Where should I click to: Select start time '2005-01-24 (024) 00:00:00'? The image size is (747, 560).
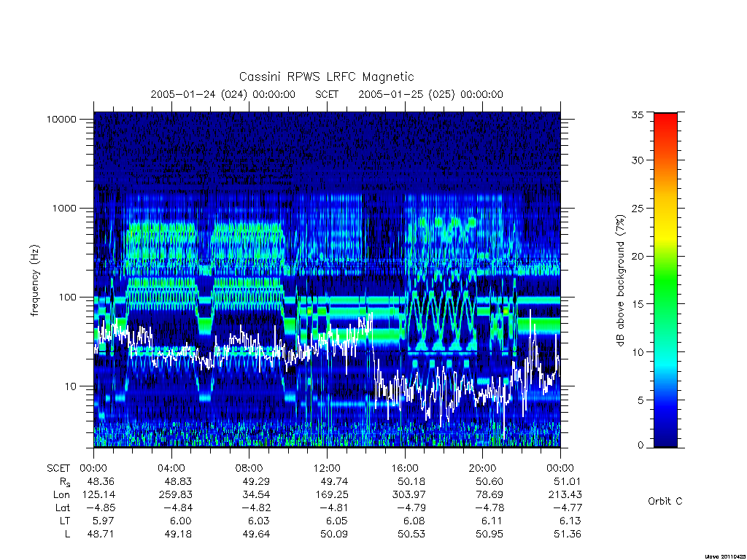click(x=223, y=94)
